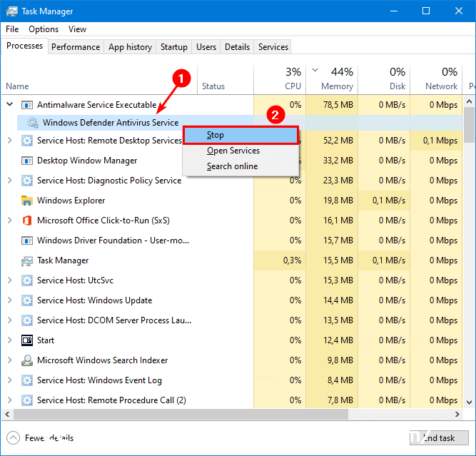Click Service Host: Windows Event Log icon

pyautogui.click(x=27, y=380)
